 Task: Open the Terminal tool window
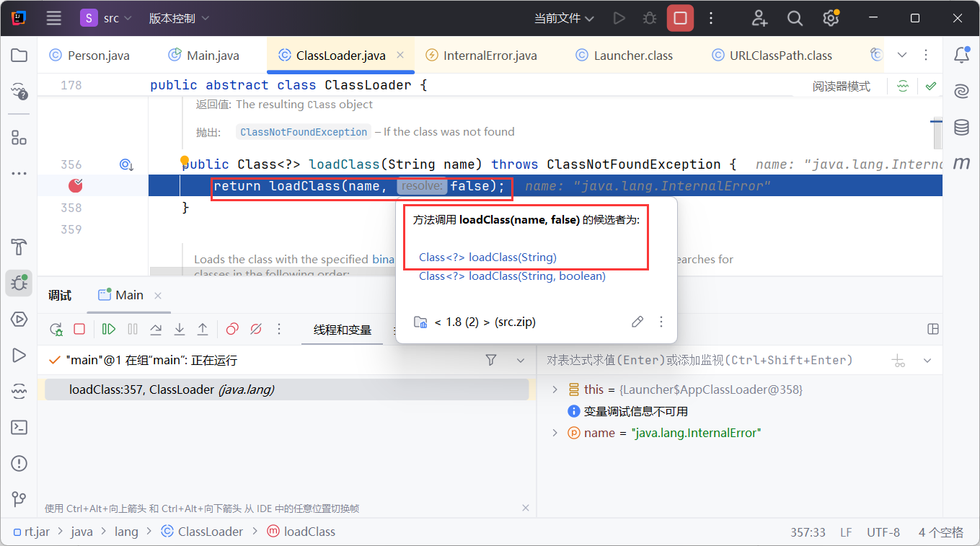pos(19,427)
